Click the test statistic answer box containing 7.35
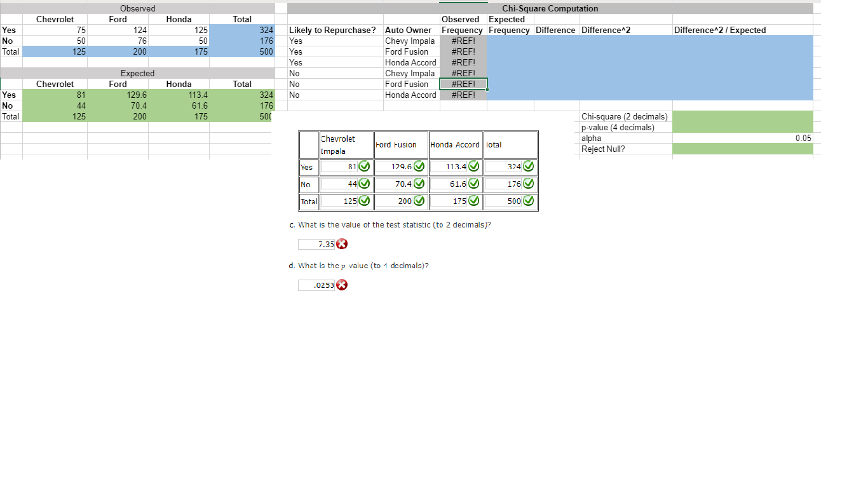The image size is (868, 488). coord(316,245)
